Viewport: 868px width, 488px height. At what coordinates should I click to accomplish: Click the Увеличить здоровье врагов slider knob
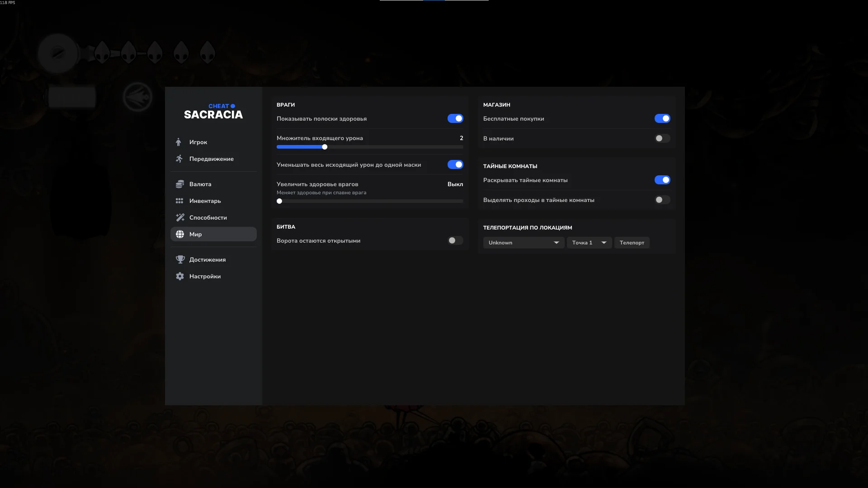click(279, 201)
